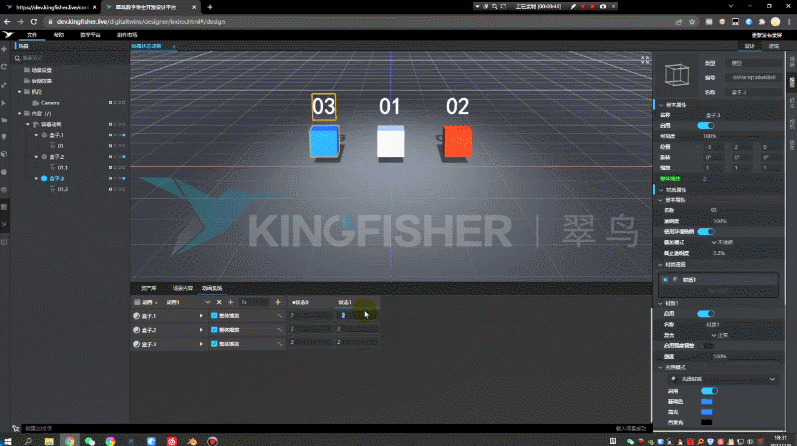Click the scene search input box
Image resolution: width=797 pixels, height=446 pixels.
[71, 58]
